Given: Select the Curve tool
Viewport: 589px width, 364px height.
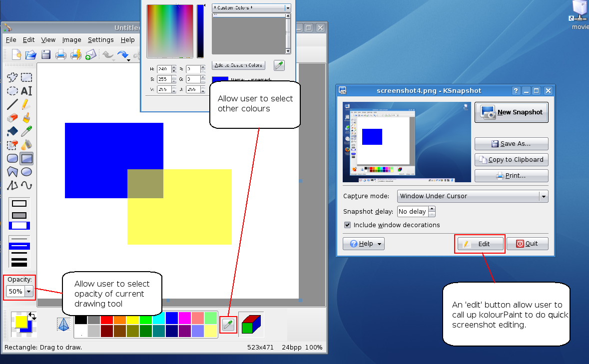Looking at the screenshot, I should coord(26,185).
